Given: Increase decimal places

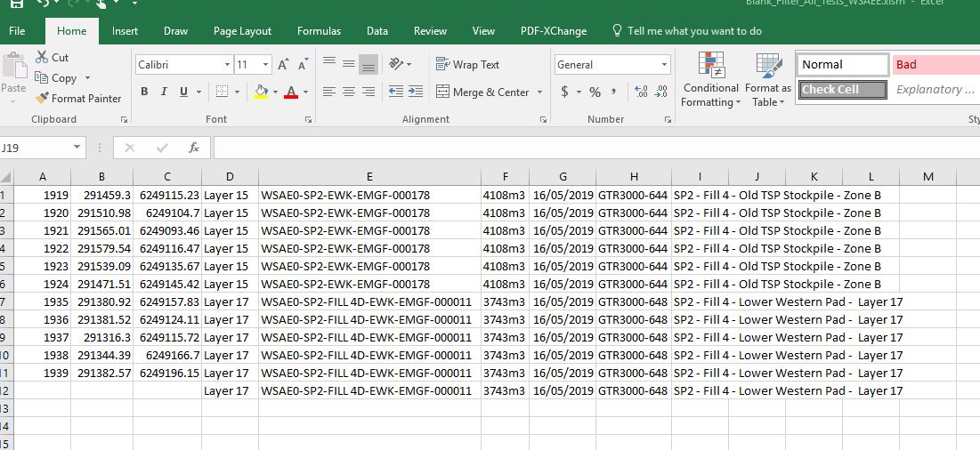Looking at the screenshot, I should coord(641,92).
